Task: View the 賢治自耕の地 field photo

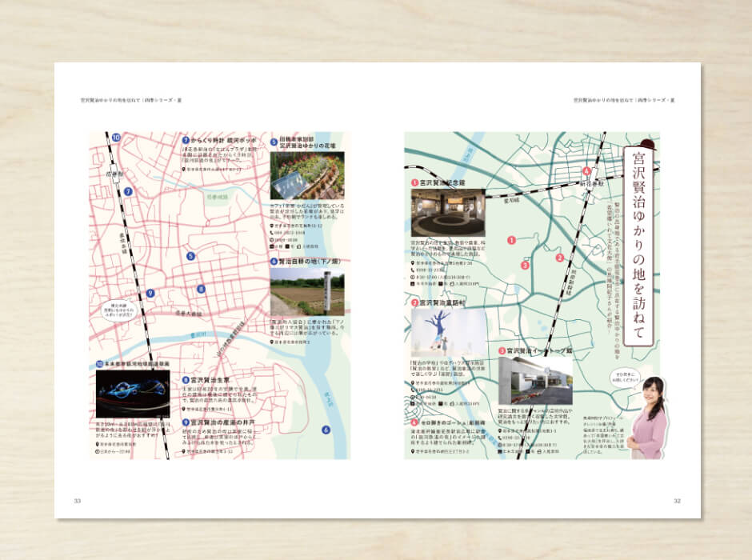Action: 307,291
